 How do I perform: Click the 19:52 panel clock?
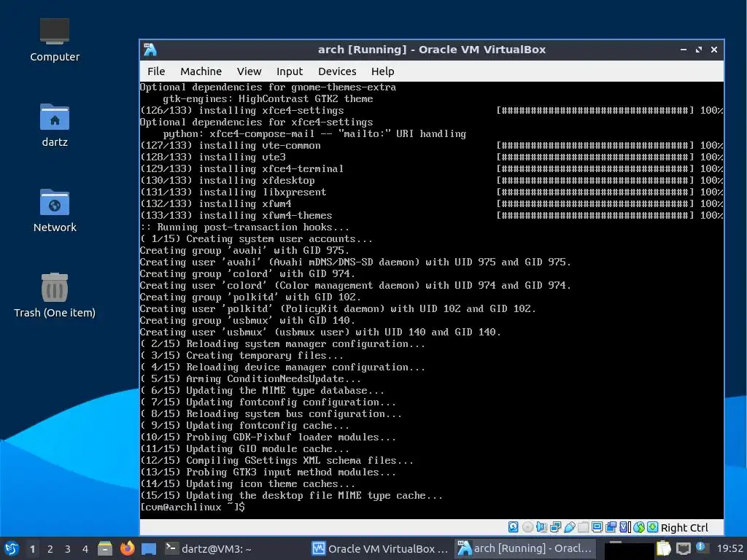[x=729, y=548]
